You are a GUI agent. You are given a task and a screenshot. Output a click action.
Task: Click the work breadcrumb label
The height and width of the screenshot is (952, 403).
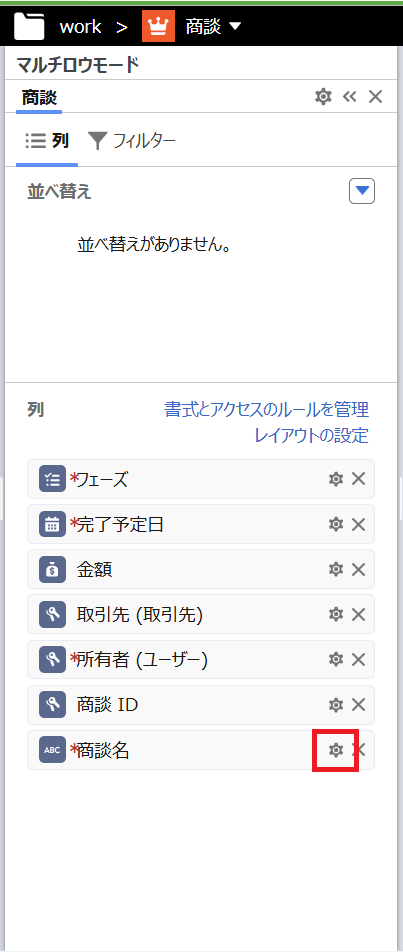[80, 27]
